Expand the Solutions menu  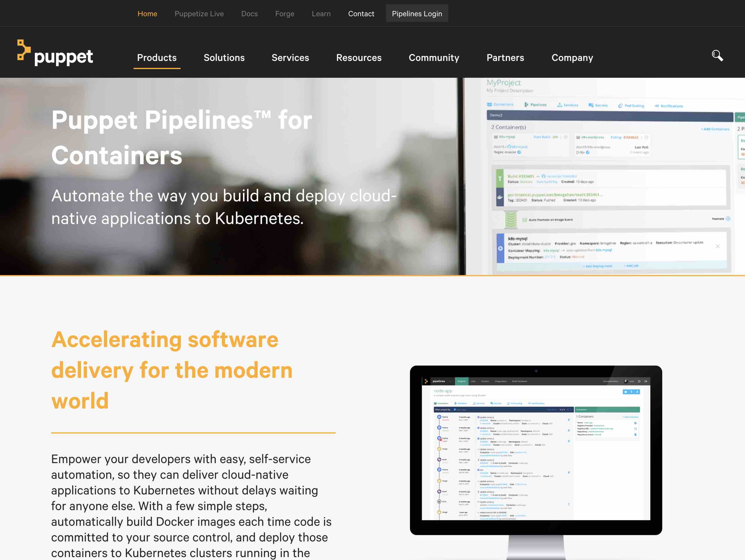(x=224, y=57)
